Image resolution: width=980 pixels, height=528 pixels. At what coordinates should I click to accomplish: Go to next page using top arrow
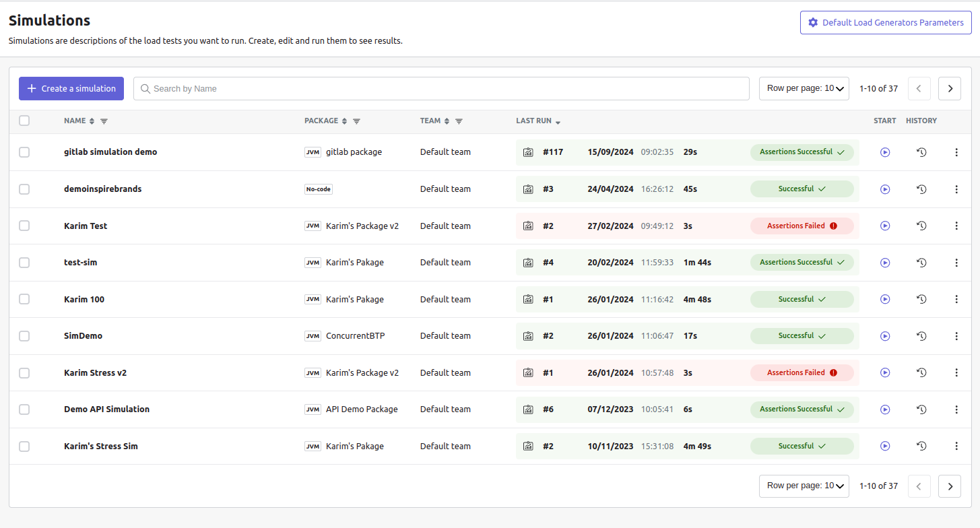coord(950,88)
